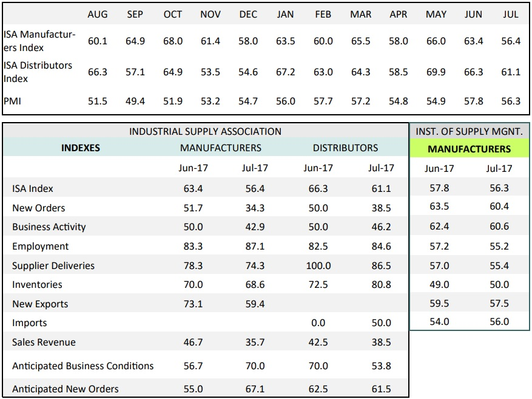This screenshot has height=399, width=532.
Task: Click PMI value for FEB, 57.7
Action: click(323, 101)
